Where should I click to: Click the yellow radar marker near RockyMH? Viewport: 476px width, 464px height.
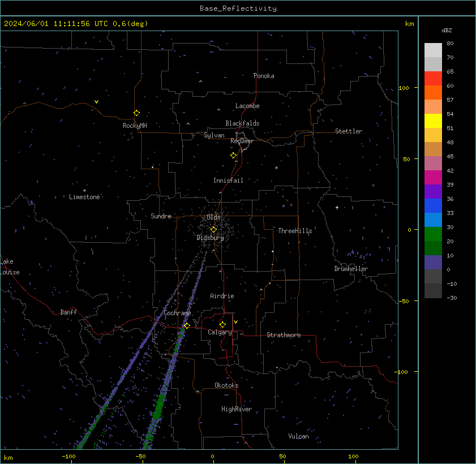(x=136, y=113)
